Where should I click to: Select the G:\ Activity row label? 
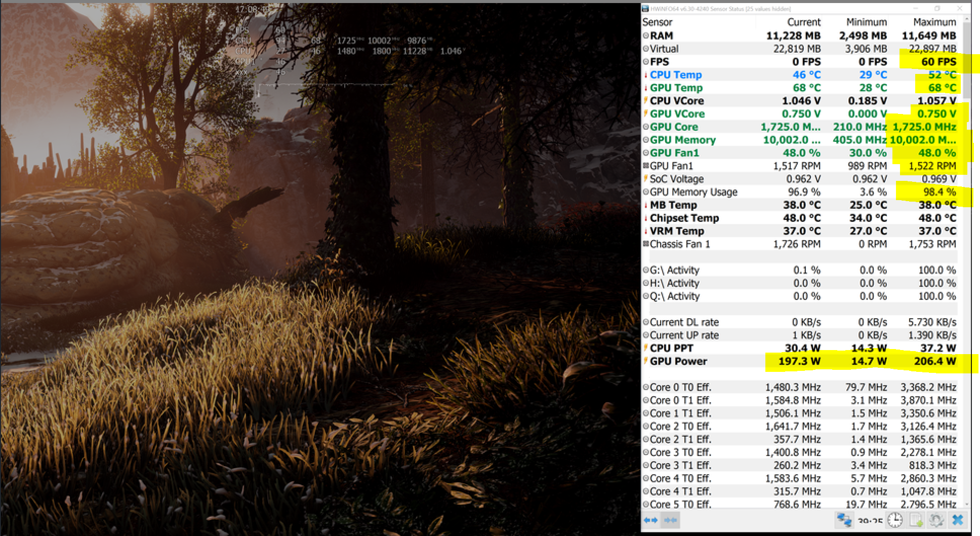pyautogui.click(x=674, y=270)
